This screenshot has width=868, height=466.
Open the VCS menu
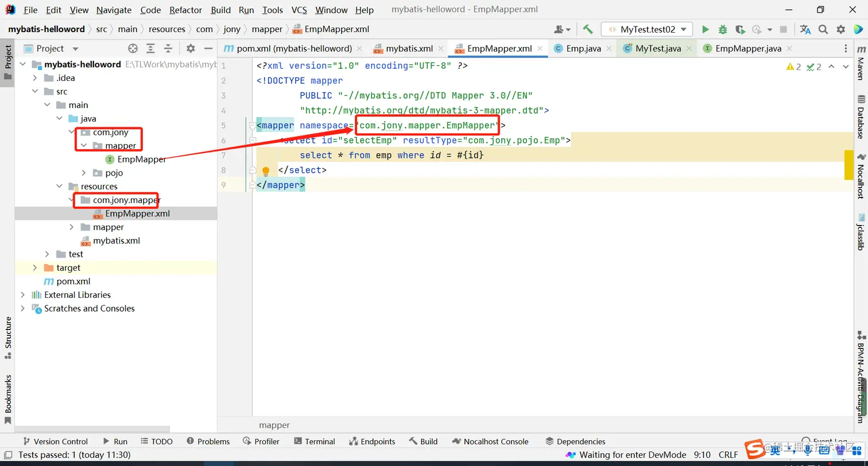click(x=299, y=10)
